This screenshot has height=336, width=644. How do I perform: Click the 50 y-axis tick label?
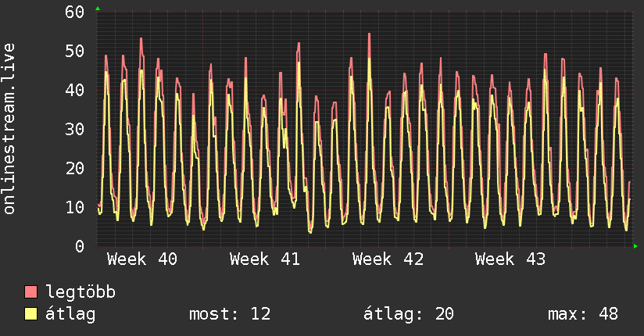coord(74,51)
